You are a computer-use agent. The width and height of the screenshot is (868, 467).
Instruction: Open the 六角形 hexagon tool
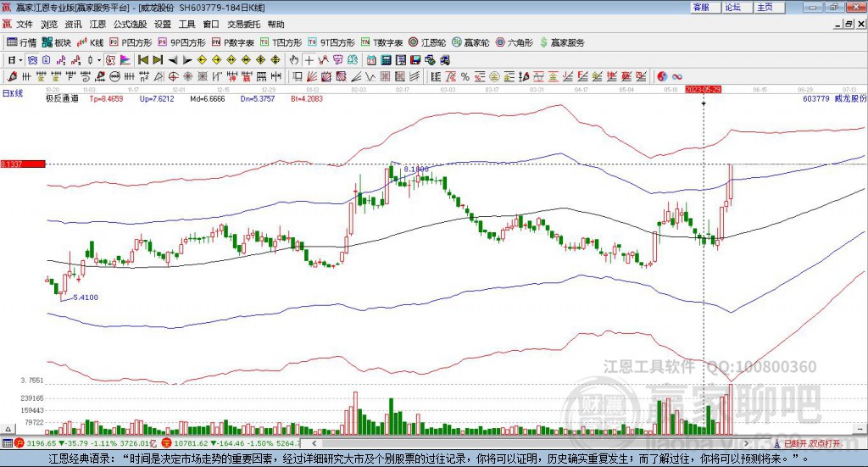[515, 42]
